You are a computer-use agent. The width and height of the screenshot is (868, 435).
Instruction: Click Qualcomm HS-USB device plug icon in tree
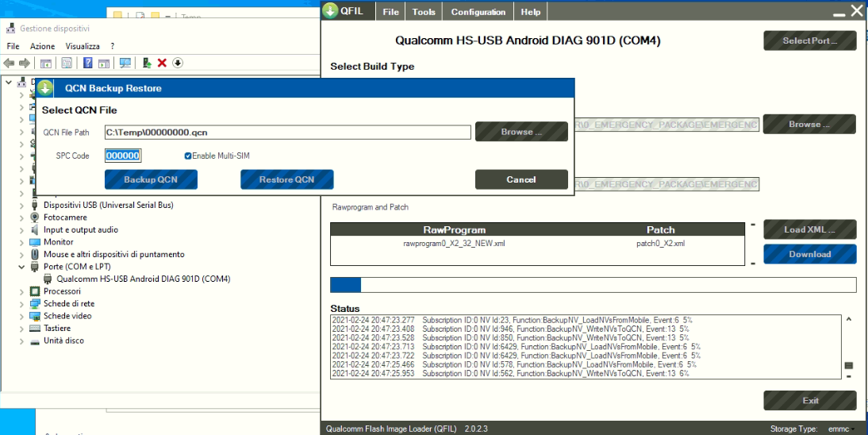[48, 279]
